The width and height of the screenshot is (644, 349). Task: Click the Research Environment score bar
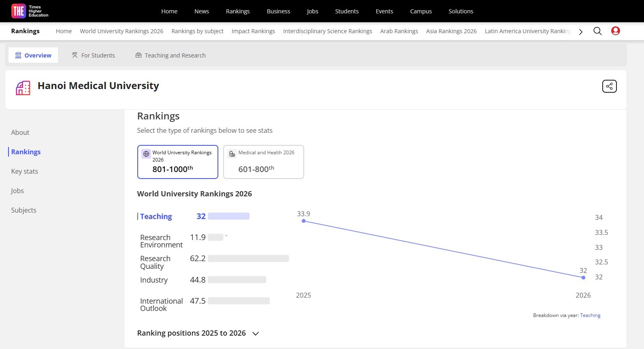point(215,237)
